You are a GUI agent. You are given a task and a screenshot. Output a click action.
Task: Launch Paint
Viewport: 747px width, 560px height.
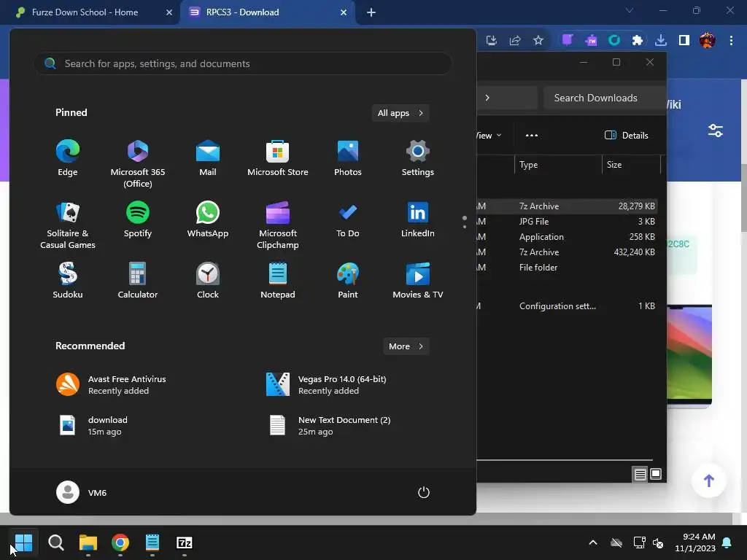pyautogui.click(x=348, y=281)
